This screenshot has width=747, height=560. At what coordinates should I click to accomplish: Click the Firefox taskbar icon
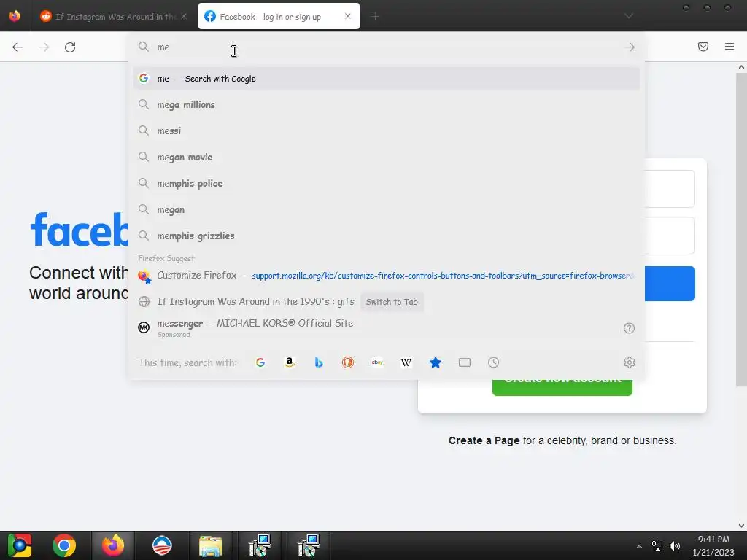(113, 545)
